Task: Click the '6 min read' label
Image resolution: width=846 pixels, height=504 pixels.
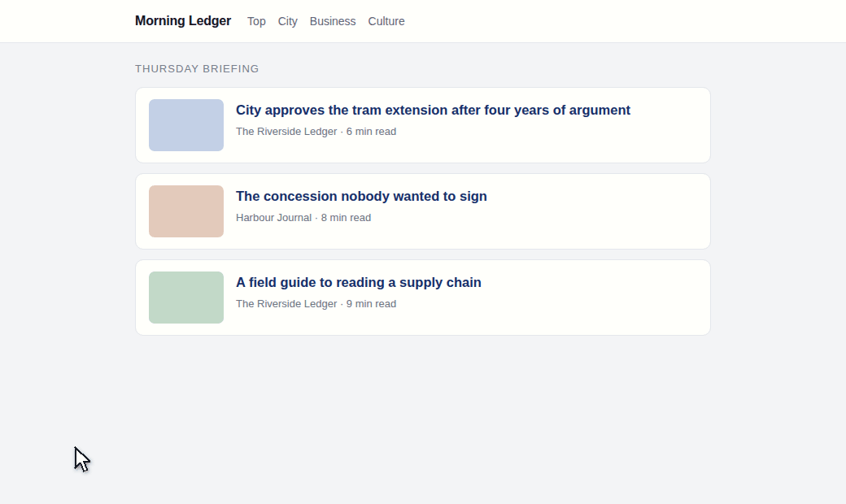Action: [x=371, y=132]
